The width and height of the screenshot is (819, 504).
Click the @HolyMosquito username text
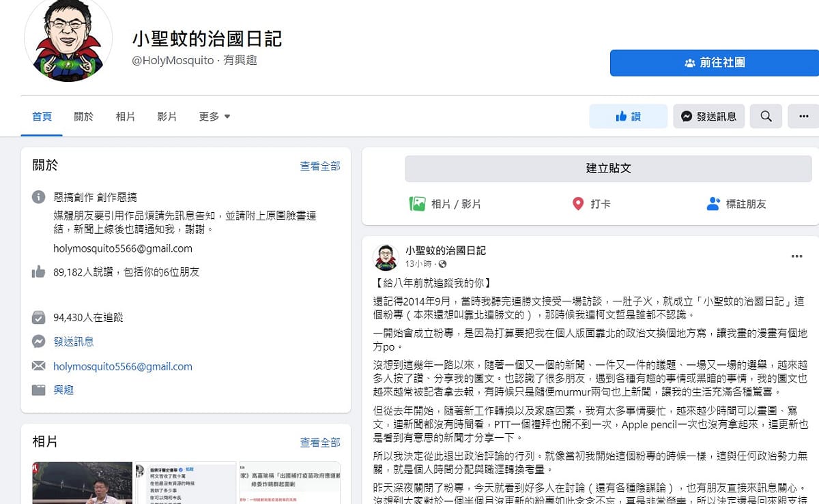173,61
